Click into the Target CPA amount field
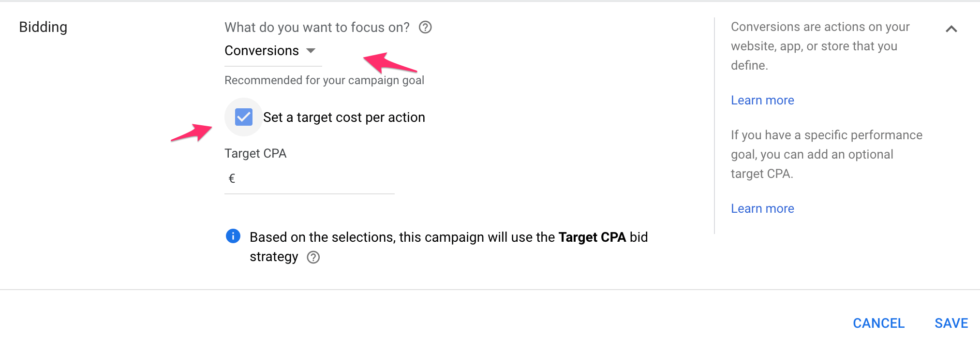The image size is (980, 351). 314,179
